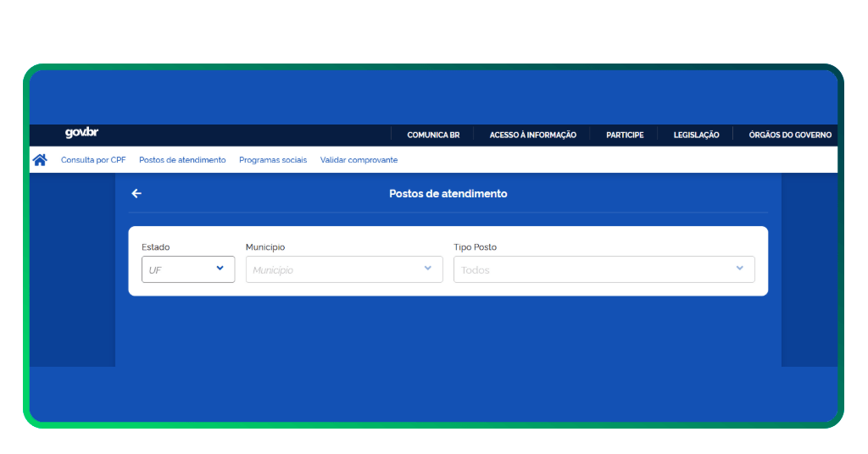Open ACESSO À INFORMAÇÃO link
This screenshot has width=868, height=454.
[x=532, y=136]
